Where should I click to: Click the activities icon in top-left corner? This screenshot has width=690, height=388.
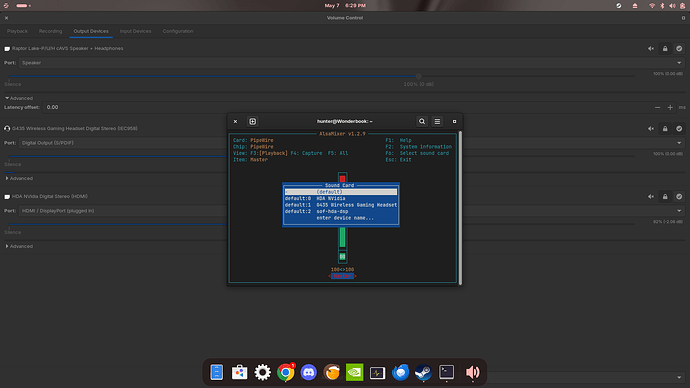pos(6,6)
